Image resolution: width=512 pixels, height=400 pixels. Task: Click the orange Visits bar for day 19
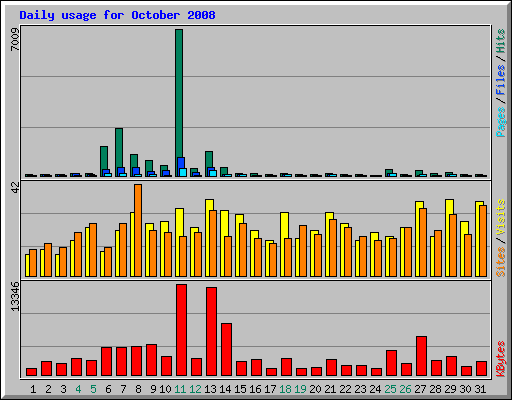tap(303, 251)
